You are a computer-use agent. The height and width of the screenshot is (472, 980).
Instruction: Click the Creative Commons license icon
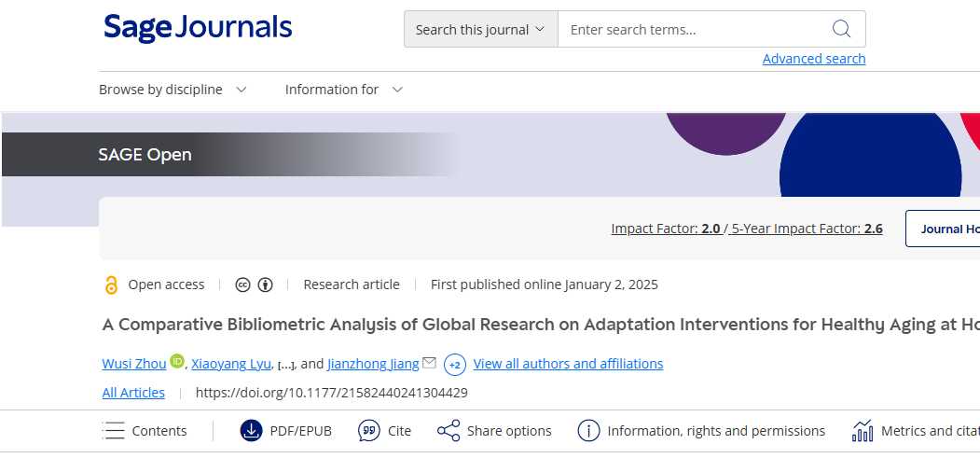[x=243, y=285]
